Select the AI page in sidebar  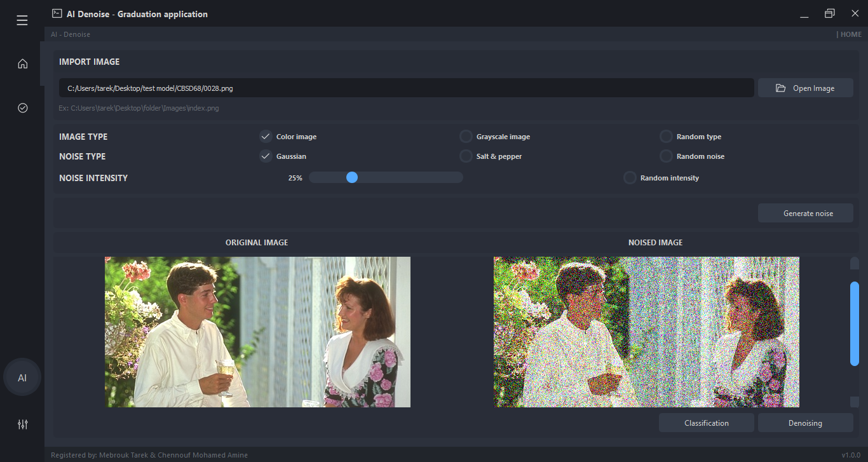click(x=22, y=377)
